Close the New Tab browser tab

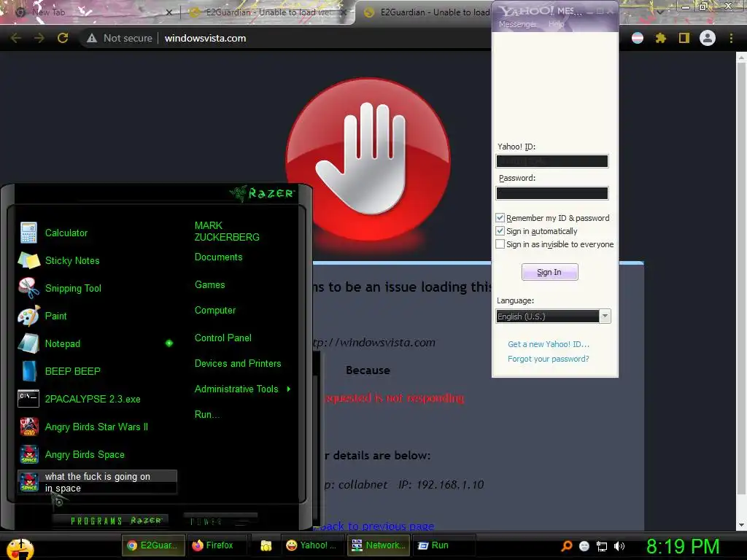[x=169, y=12]
